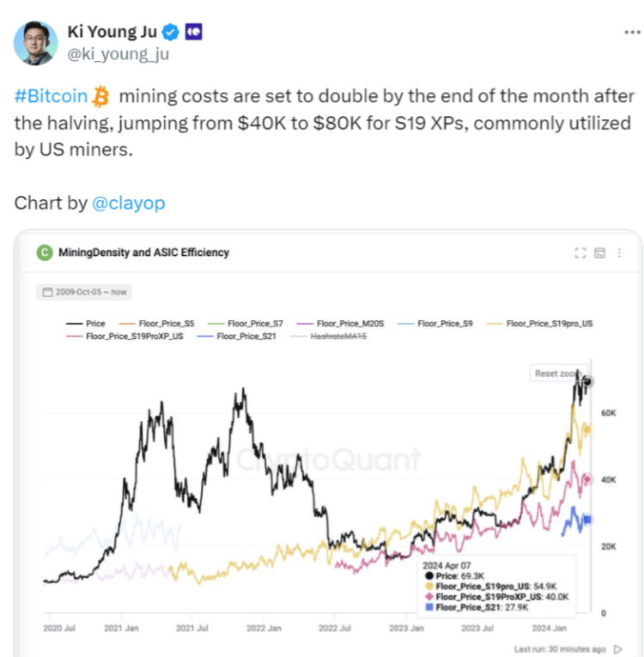Viewport: 644px width, 657px height.
Task: Enable the struck-through HashrateMA15 series
Action: coord(329,336)
